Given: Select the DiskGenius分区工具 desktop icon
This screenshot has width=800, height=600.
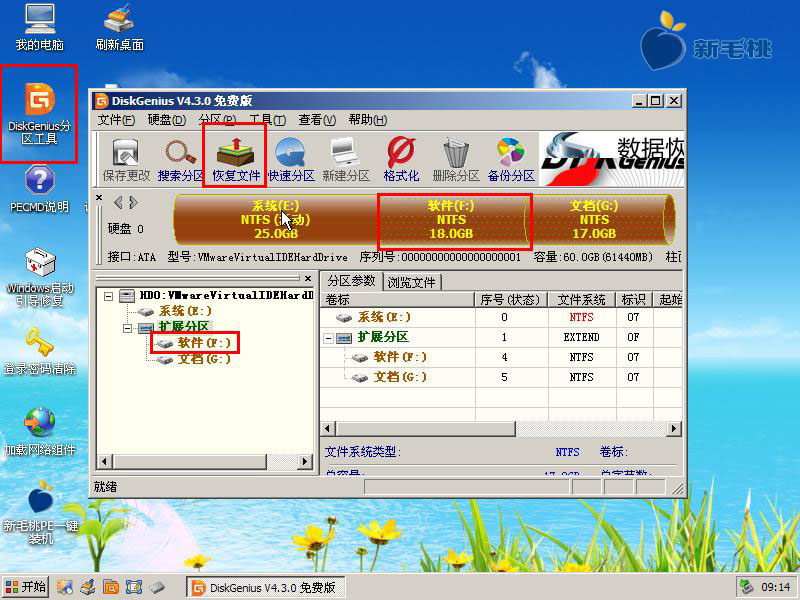Looking at the screenshot, I should pyautogui.click(x=39, y=113).
